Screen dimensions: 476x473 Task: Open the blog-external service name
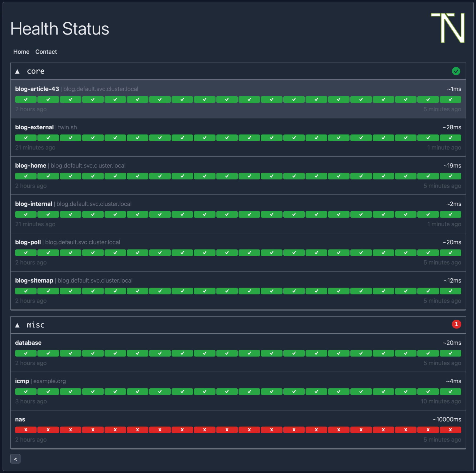click(x=34, y=127)
